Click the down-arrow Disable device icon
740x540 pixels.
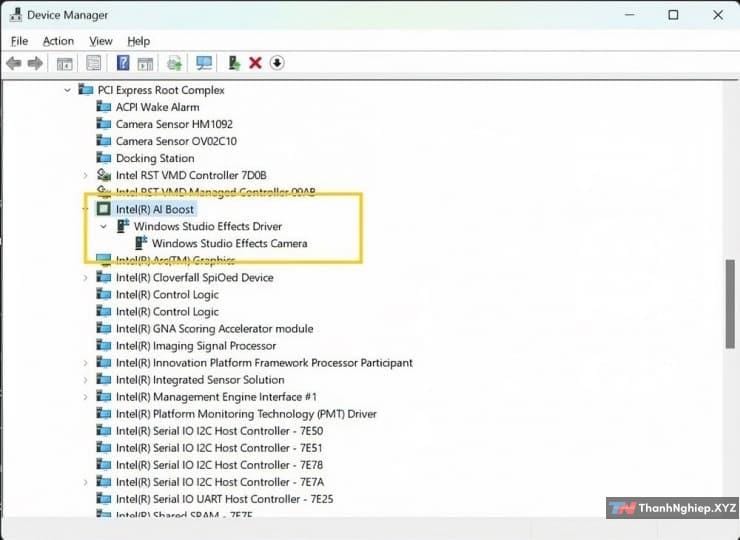[277, 63]
